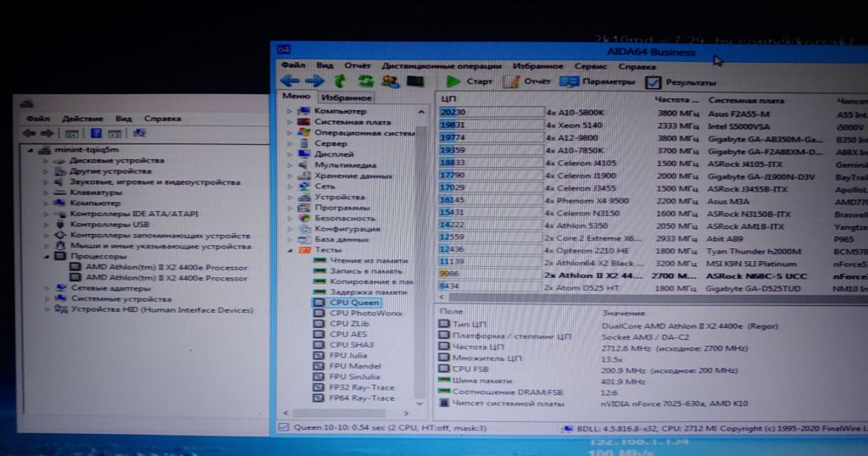Collapse the Тесты node

coord(290,250)
